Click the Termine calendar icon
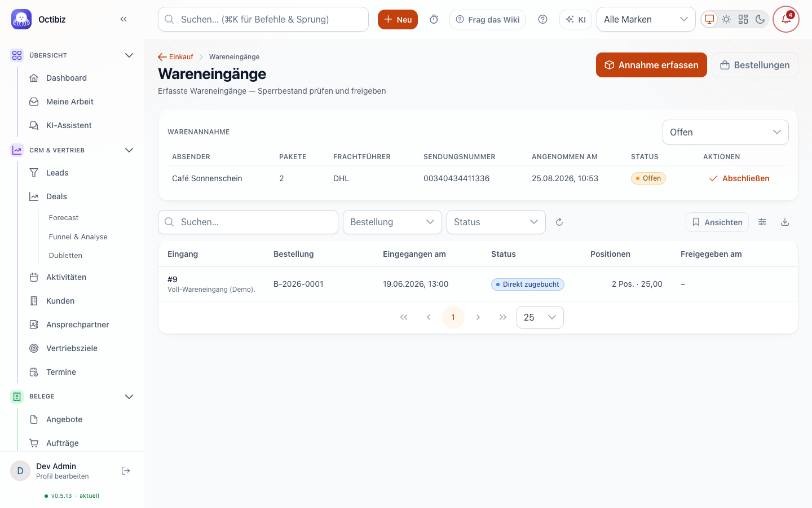Image resolution: width=812 pixels, height=508 pixels. tap(34, 372)
